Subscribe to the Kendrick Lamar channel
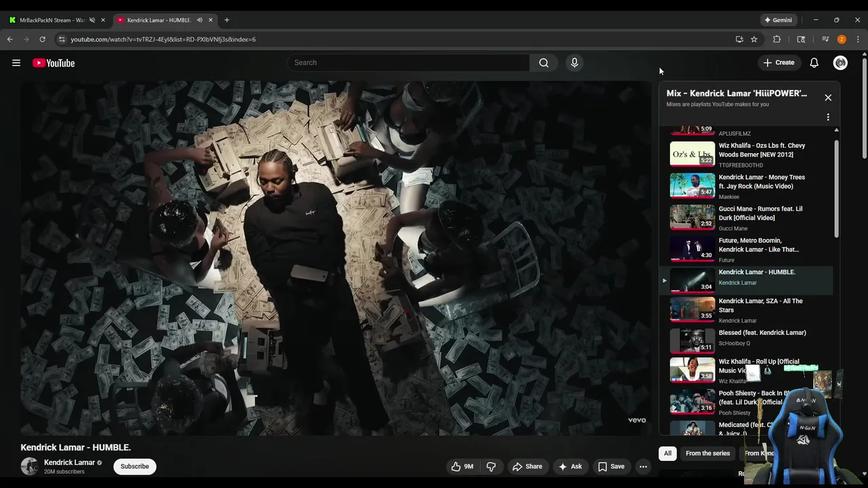Screen dimensions: 868x488 tap(134, 466)
